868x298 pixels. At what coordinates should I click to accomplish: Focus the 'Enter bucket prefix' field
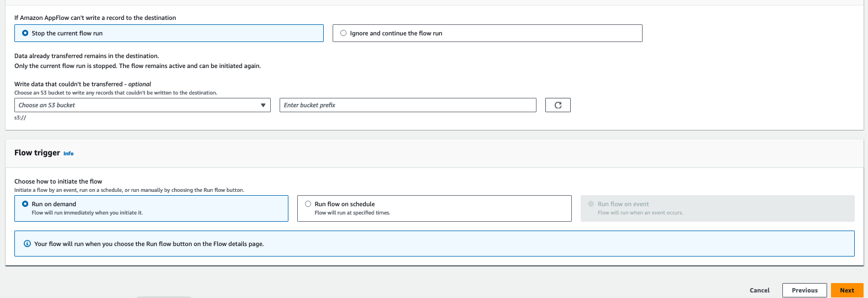point(409,105)
